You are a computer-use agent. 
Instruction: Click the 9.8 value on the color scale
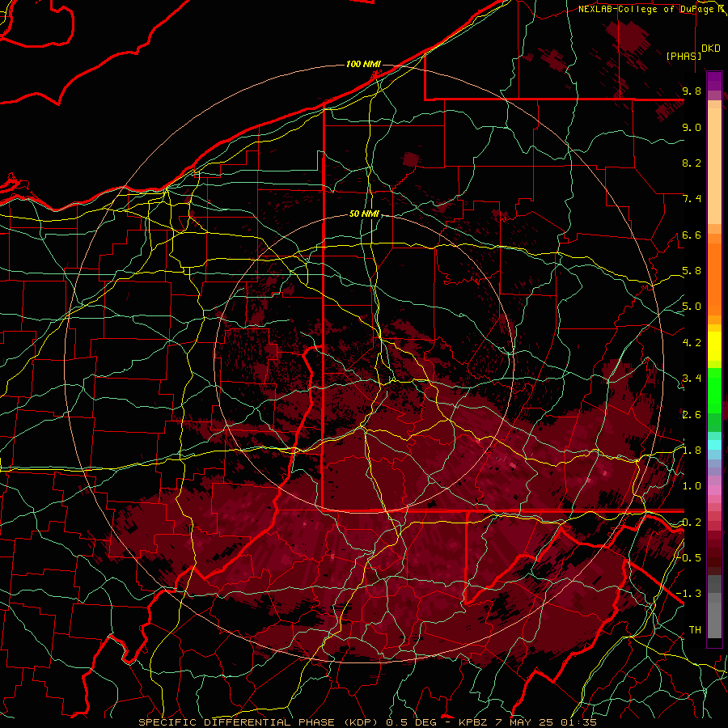click(692, 91)
